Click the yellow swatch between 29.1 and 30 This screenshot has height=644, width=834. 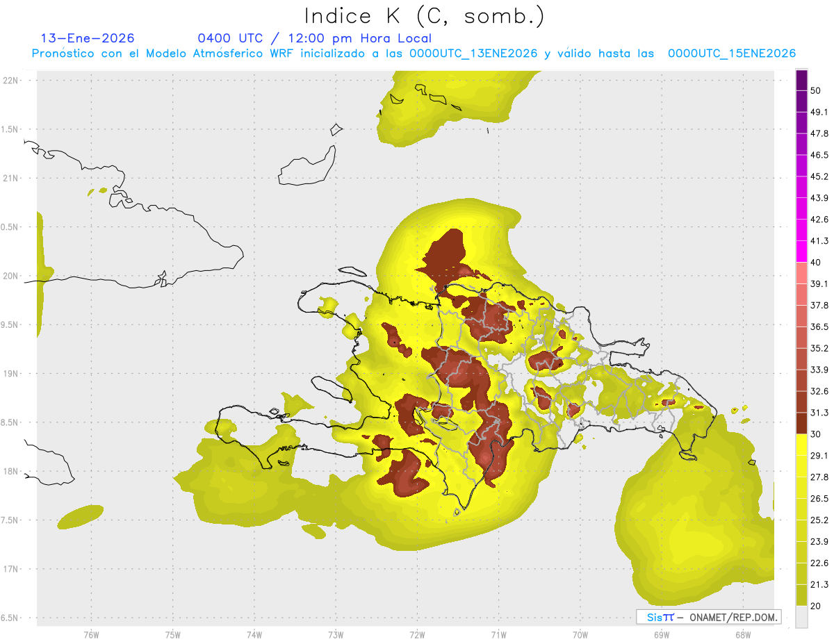click(x=801, y=445)
